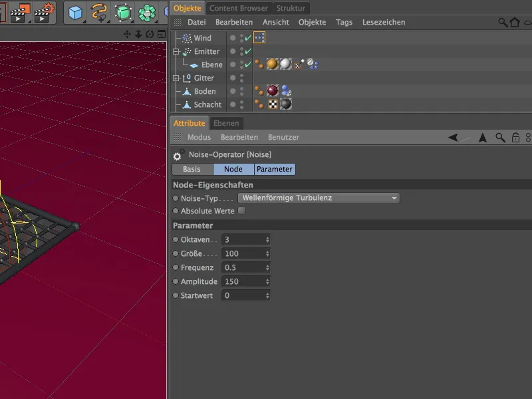Open the green array modeling objects icon
The width and height of the screenshot is (532, 399).
[x=147, y=13]
